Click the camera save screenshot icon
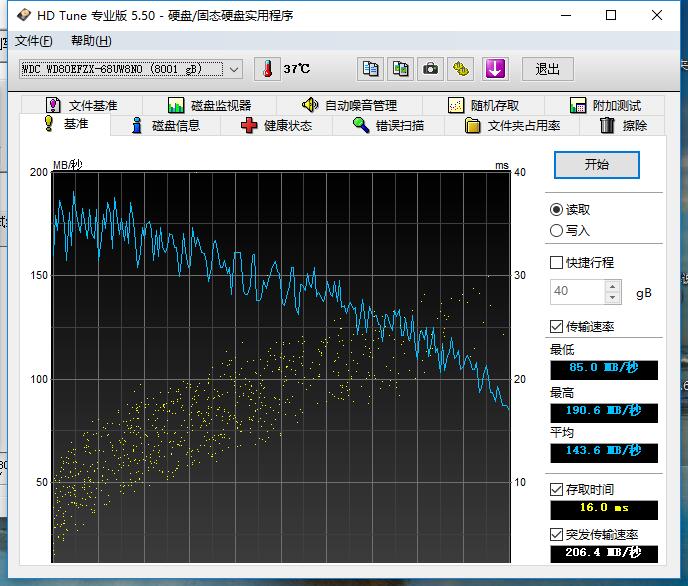 (430, 69)
